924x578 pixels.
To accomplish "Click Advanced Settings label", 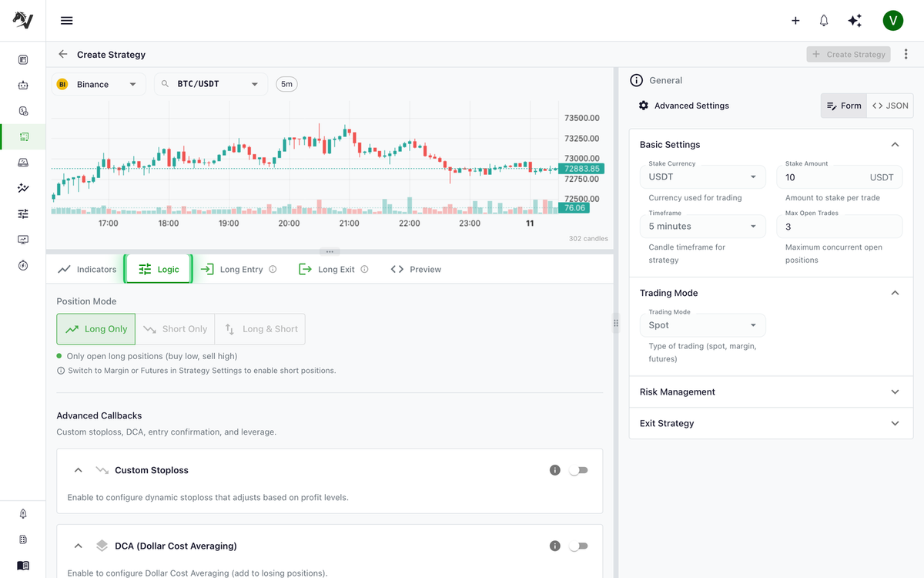I will coord(691,106).
